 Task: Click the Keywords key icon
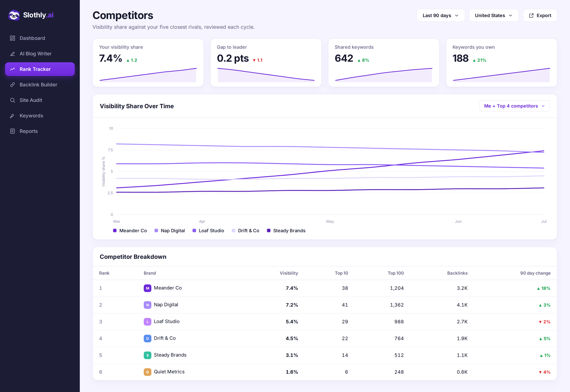coord(13,116)
